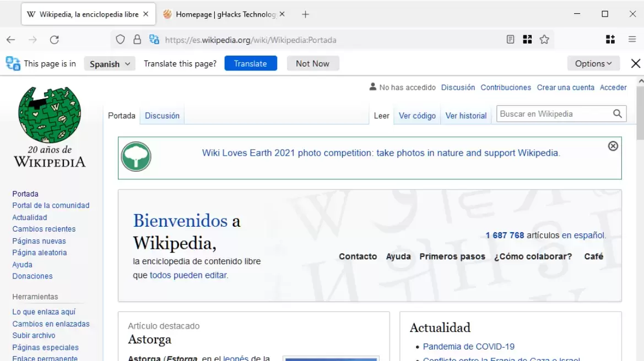The width and height of the screenshot is (644, 361).
Task: Switch to the Wikipedia browser tab
Action: coord(88,14)
